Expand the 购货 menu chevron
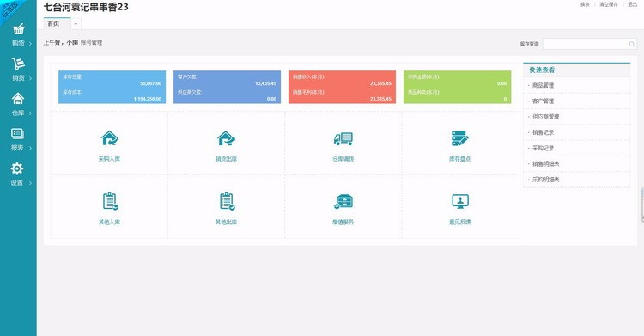 tap(30, 43)
